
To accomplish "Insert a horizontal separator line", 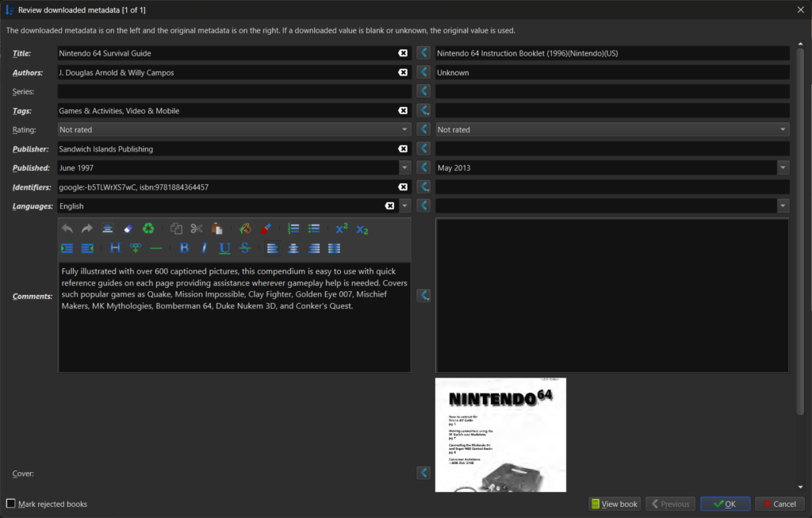I will point(156,248).
